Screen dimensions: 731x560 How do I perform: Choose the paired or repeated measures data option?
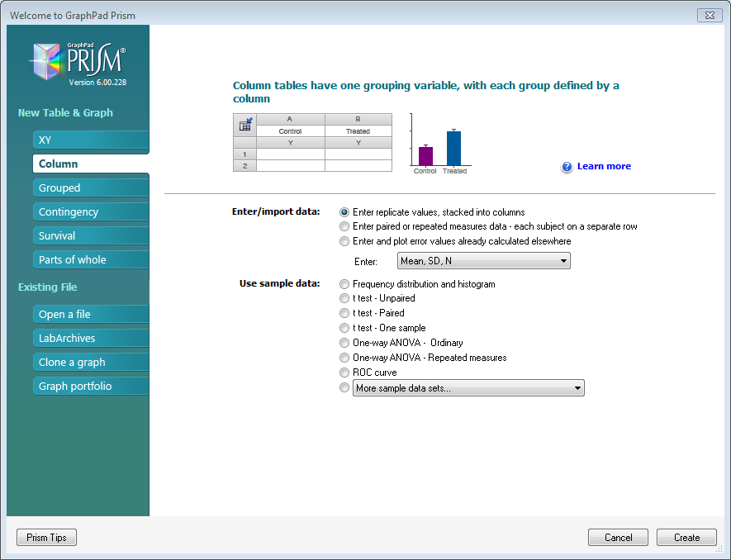[344, 226]
